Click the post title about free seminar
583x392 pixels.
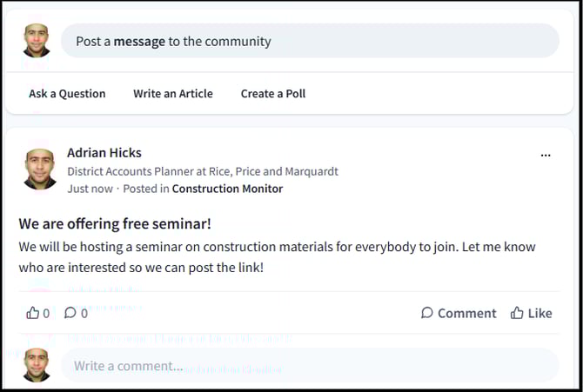[x=115, y=223]
